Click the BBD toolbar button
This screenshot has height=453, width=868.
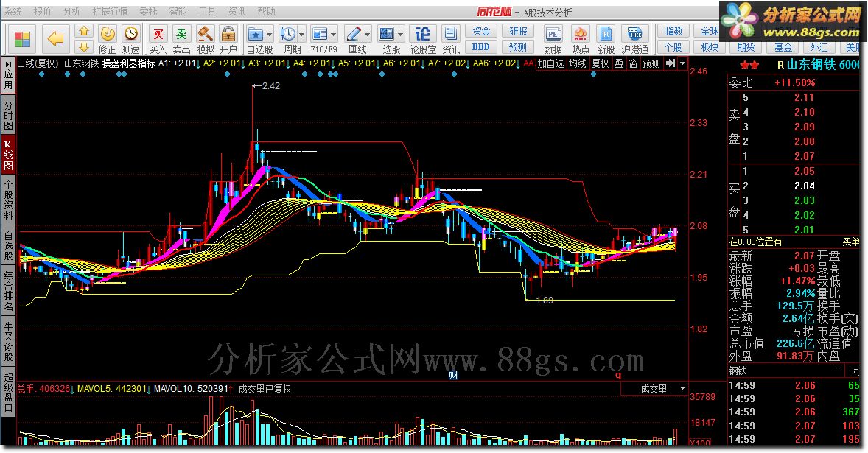click(x=481, y=47)
